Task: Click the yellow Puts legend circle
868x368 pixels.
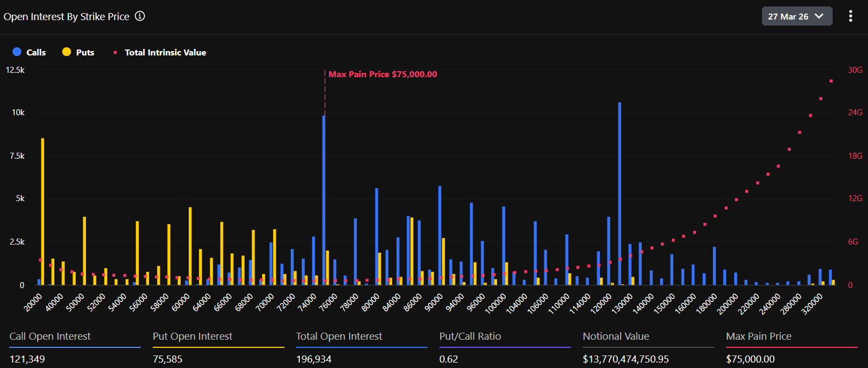Action: [x=66, y=52]
